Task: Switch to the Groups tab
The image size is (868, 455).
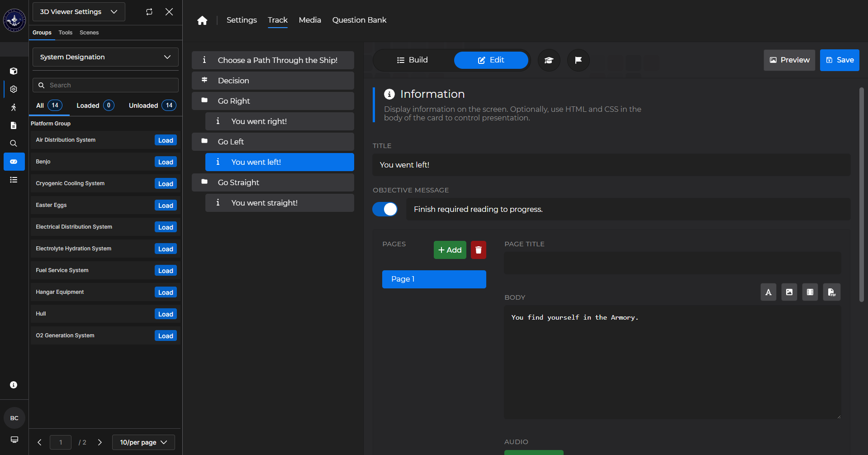Action: coord(42,33)
